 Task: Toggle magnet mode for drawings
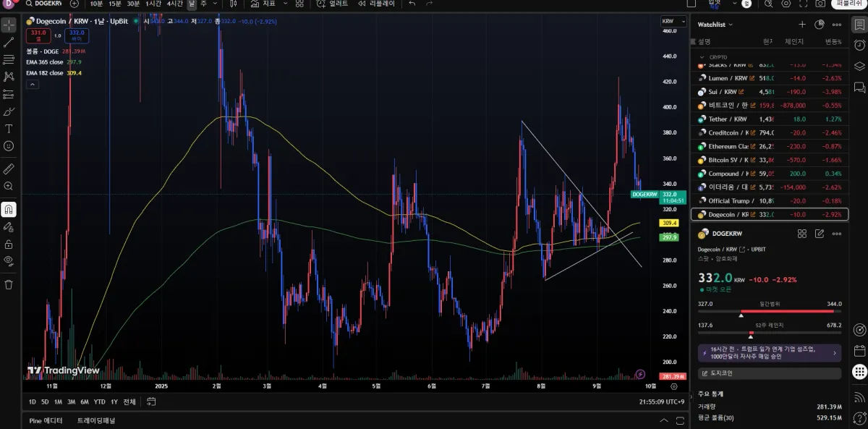pyautogui.click(x=9, y=210)
